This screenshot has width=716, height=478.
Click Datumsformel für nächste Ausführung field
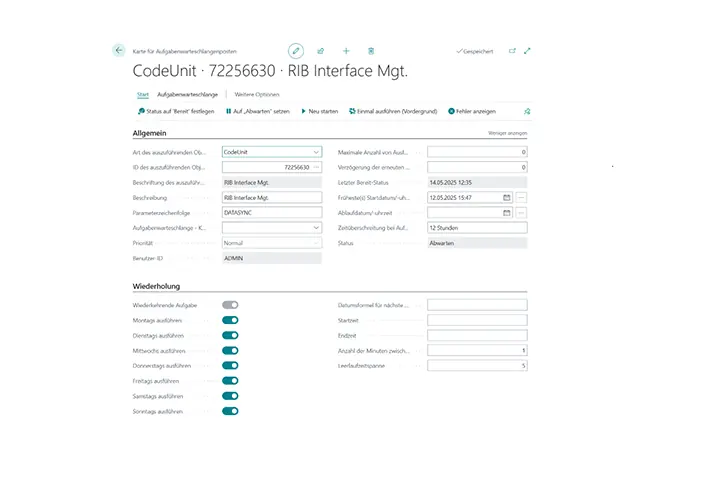coord(477,305)
